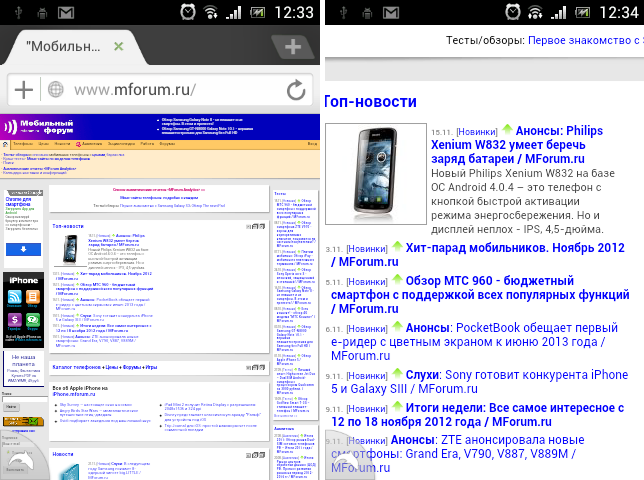This screenshot has width=644, height=480.
Task: Tap the reload page icon
Action: (296, 90)
